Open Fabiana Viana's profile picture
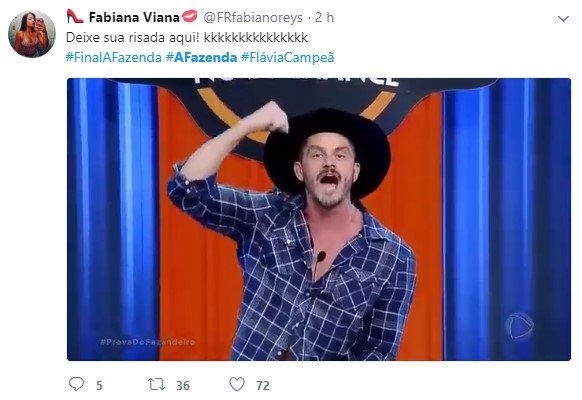Viewport: 582px width, 400px height. click(32, 34)
